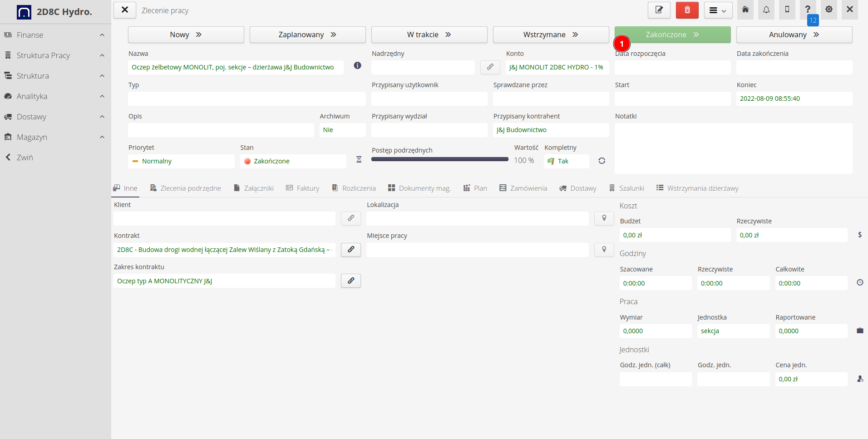This screenshot has width=868, height=439.
Task: Open the hamburger menu dropdown
Action: click(x=718, y=10)
